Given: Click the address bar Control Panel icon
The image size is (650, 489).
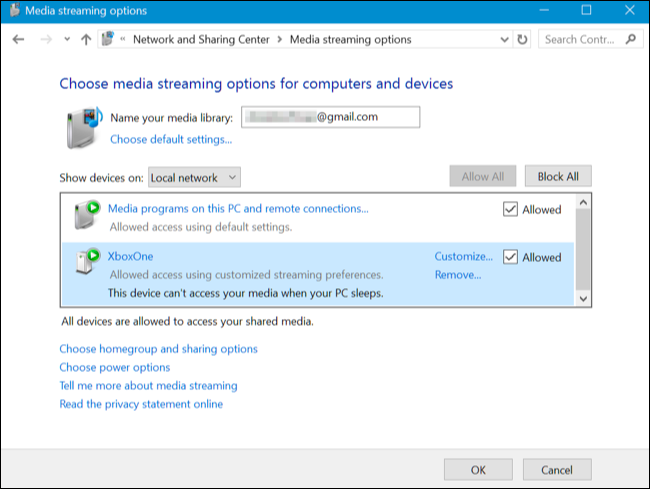Looking at the screenshot, I should coord(108,39).
